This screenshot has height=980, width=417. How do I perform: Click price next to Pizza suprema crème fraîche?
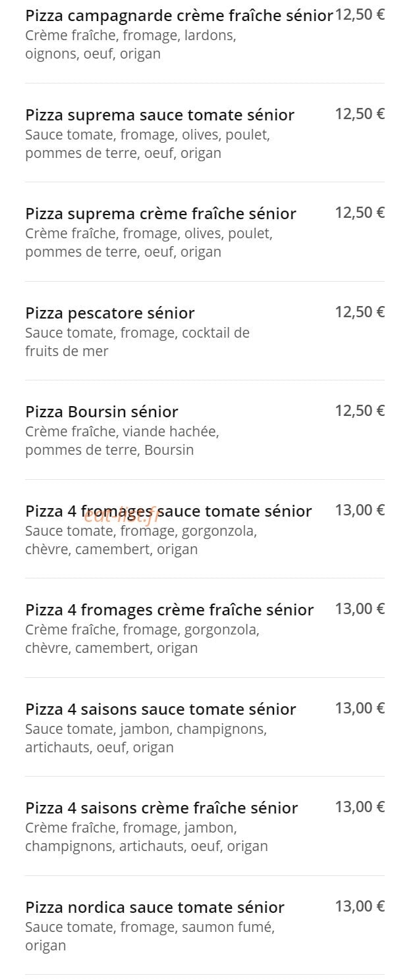[360, 213]
